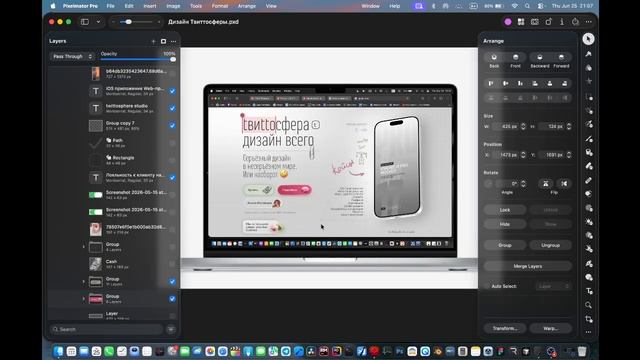Screen dimensions: 640x360
Task: Click the Merge Layers button
Action: 527,266
